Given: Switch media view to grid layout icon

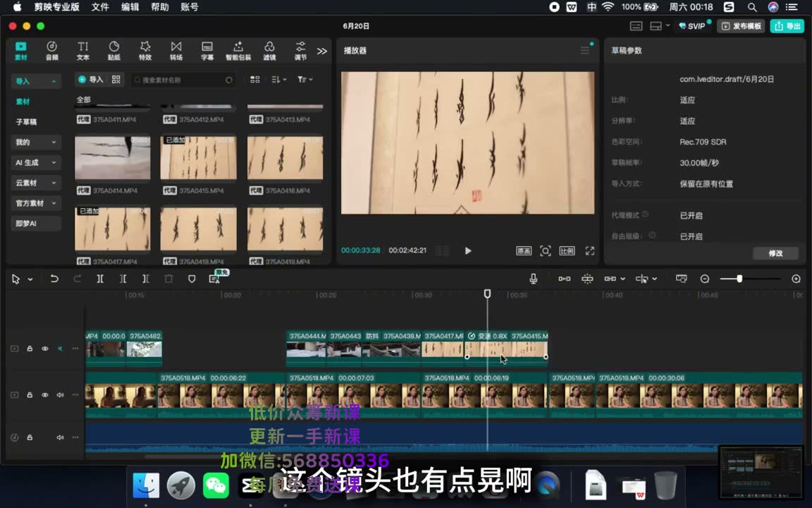Looking at the screenshot, I should [x=254, y=79].
